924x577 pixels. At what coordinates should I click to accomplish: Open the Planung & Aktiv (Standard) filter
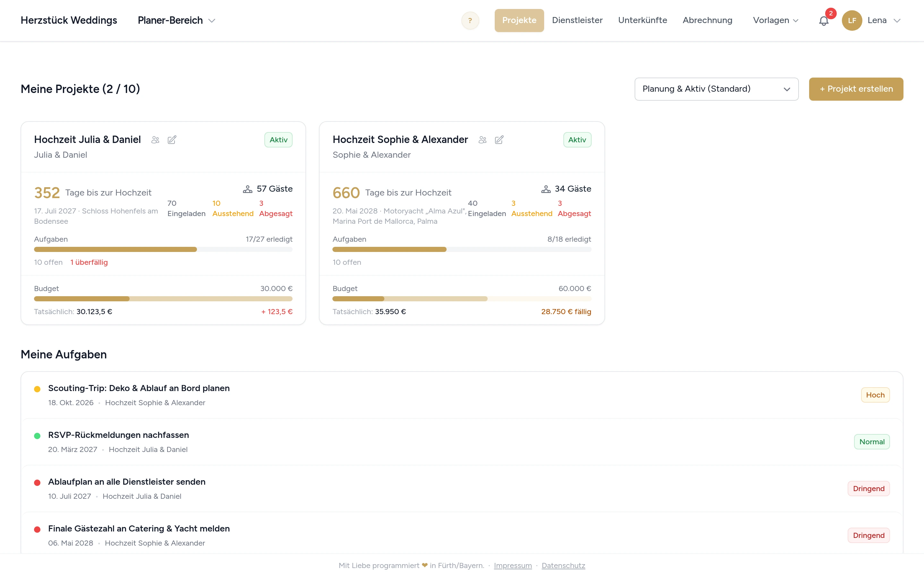(716, 89)
